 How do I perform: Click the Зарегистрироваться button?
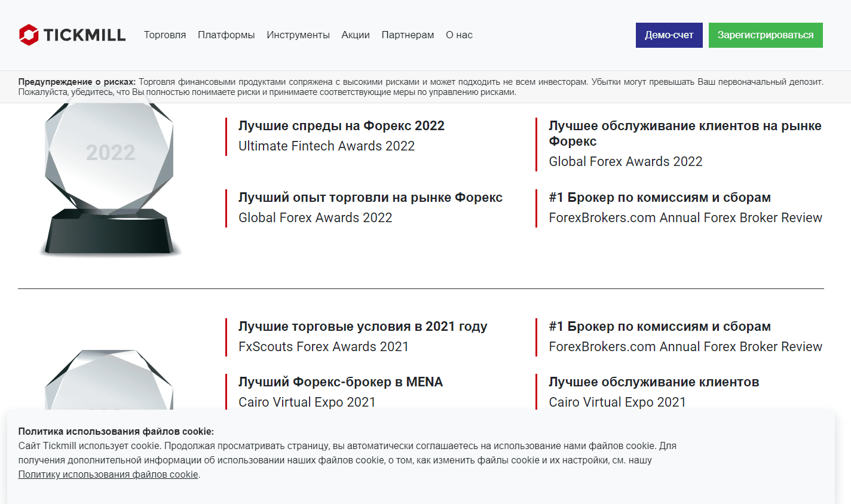[x=766, y=35]
